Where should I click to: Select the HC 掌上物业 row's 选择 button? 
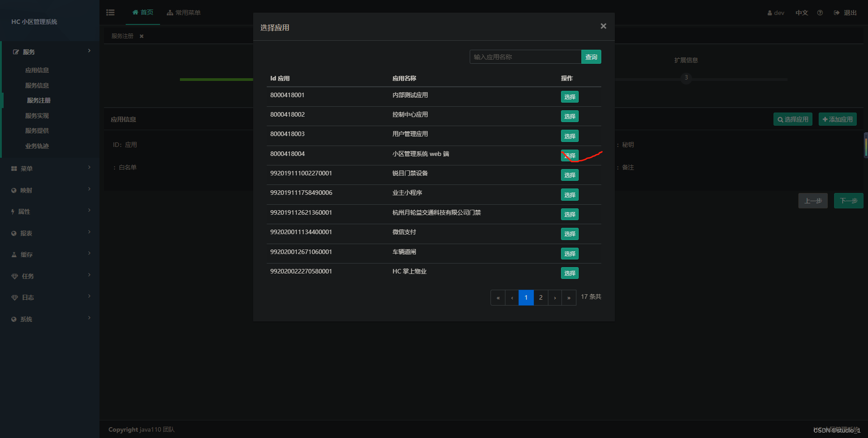pyautogui.click(x=570, y=273)
